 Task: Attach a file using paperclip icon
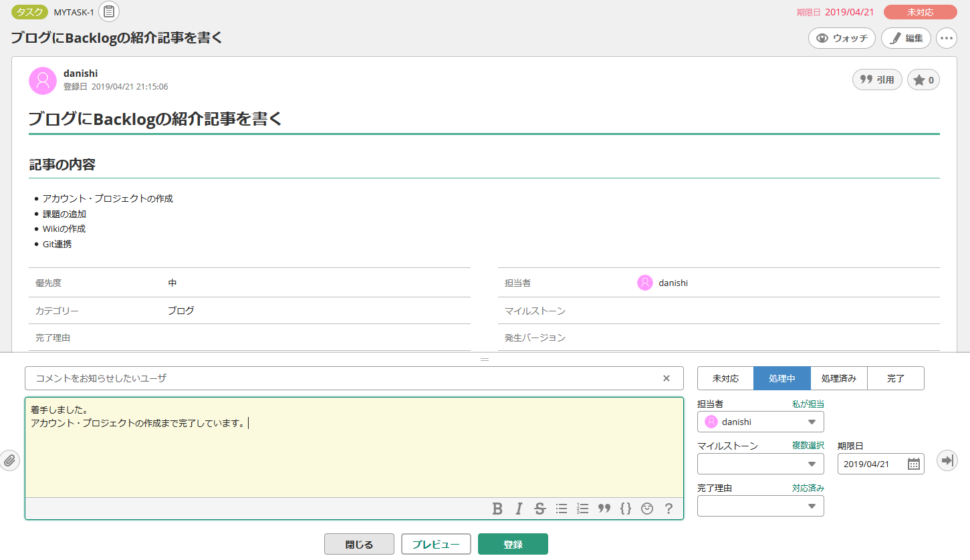click(9, 460)
